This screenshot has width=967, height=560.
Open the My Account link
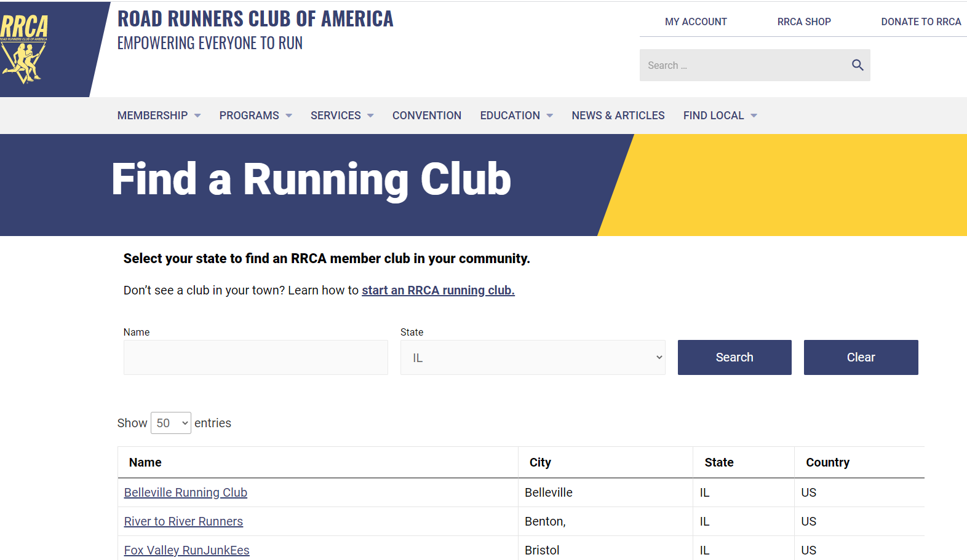click(x=696, y=22)
